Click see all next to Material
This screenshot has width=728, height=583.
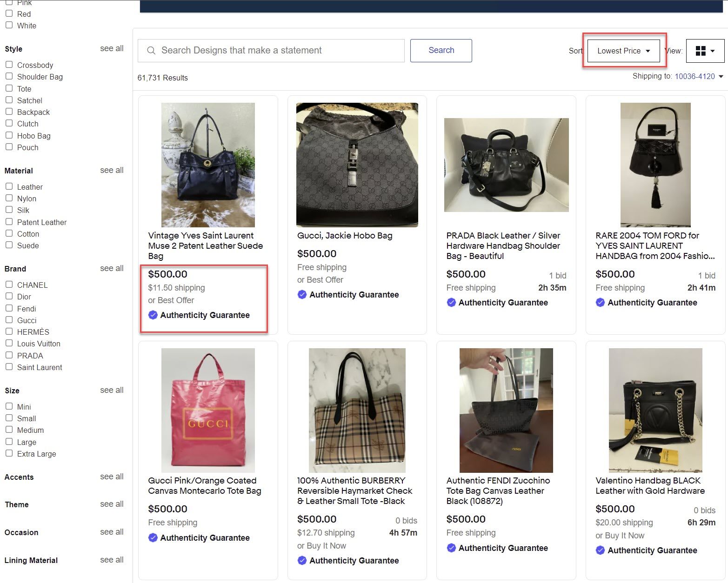(x=112, y=170)
